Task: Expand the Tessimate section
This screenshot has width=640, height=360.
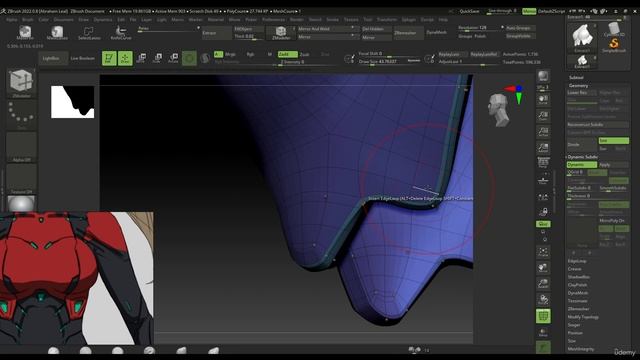Action: pos(577,301)
